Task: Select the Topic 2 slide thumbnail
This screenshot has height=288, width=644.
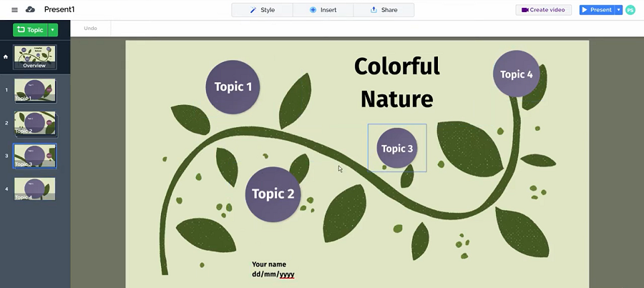Action: [34, 124]
